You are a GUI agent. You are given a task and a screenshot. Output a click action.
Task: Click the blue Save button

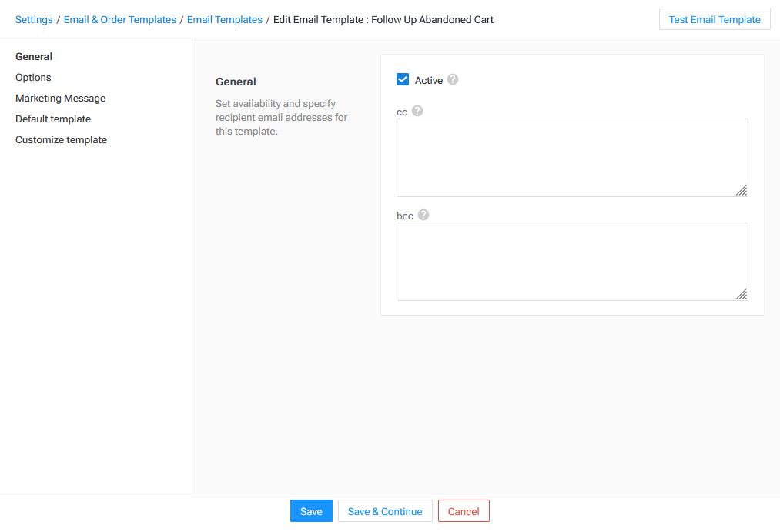click(x=311, y=511)
